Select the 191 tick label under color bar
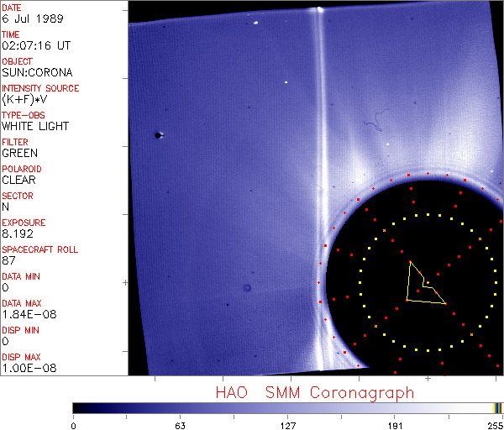The image size is (504, 430). (396, 424)
